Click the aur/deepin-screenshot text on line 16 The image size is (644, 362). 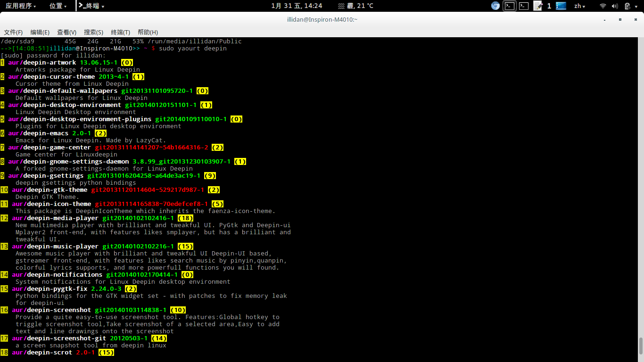pos(51,310)
